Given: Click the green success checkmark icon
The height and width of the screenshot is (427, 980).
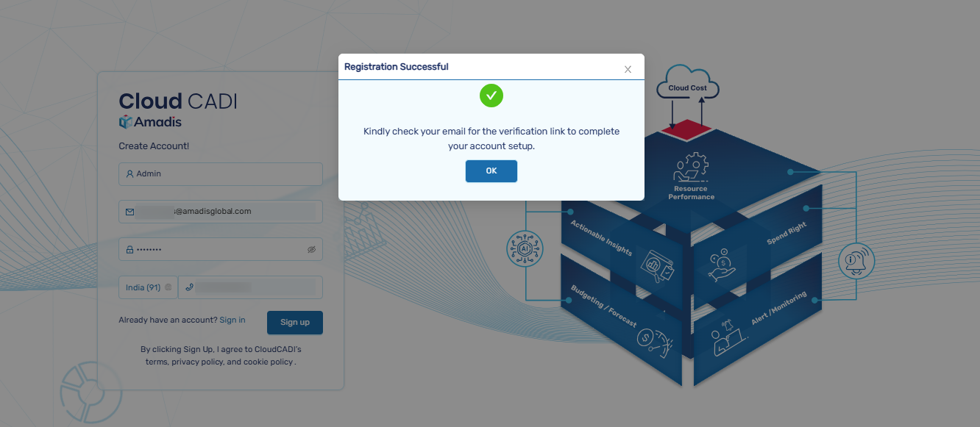Looking at the screenshot, I should (x=491, y=96).
